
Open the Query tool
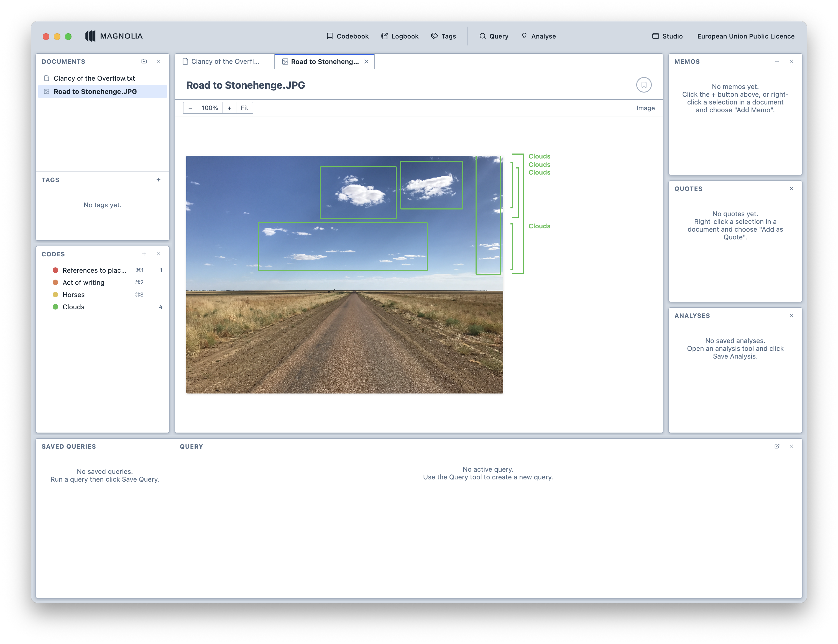tap(494, 36)
